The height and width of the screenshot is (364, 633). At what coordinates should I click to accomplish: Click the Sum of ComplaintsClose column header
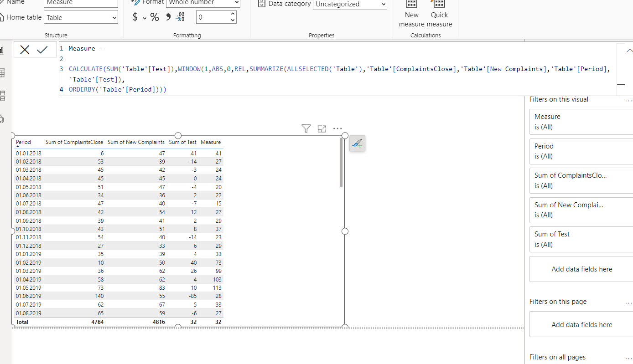click(74, 142)
